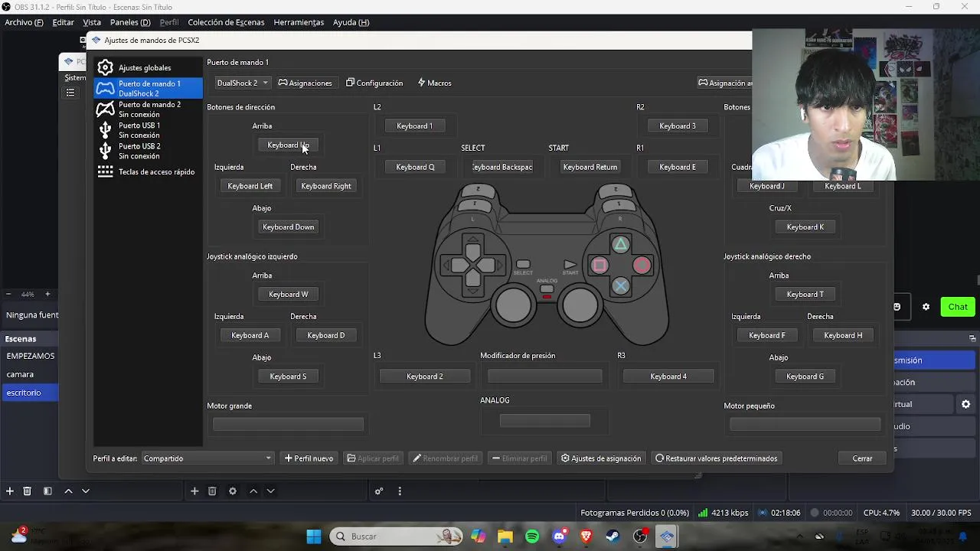Screen dimensions: 980x551
Task: Open Spotify from the taskbar
Action: tap(532, 536)
